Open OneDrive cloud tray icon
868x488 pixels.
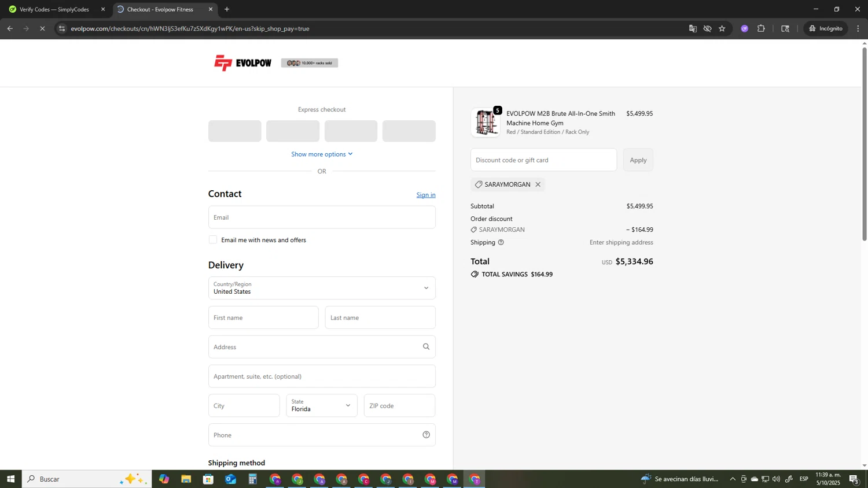coord(755,479)
